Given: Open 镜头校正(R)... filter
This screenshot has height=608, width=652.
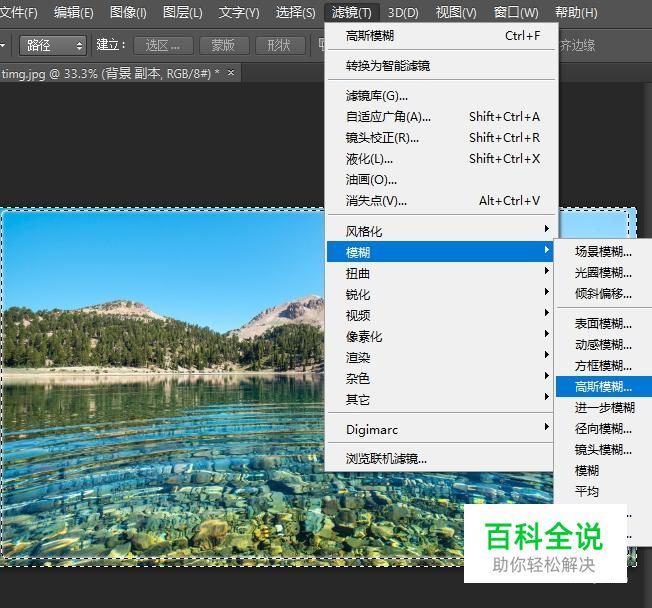Looking at the screenshot, I should 441,137.
